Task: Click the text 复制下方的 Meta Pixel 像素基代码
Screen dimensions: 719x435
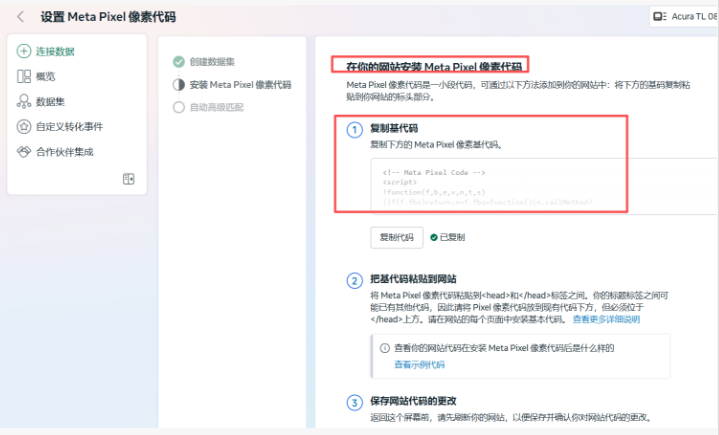Action: (437, 144)
